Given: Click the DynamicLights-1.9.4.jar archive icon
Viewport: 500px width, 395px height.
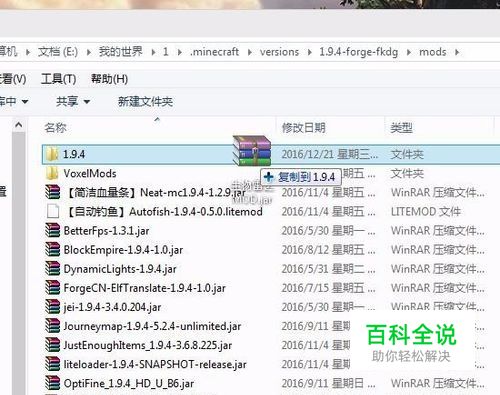Looking at the screenshot, I should [x=52, y=269].
